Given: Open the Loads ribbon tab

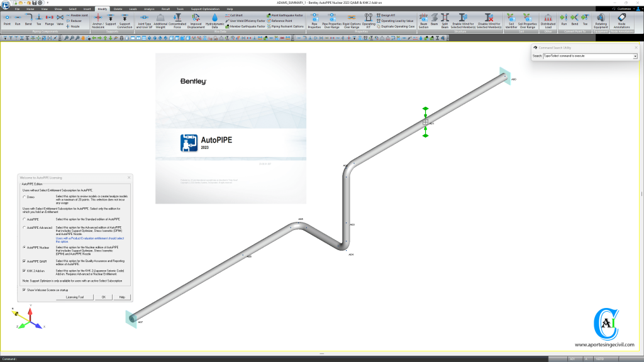Looking at the screenshot, I should point(133,9).
